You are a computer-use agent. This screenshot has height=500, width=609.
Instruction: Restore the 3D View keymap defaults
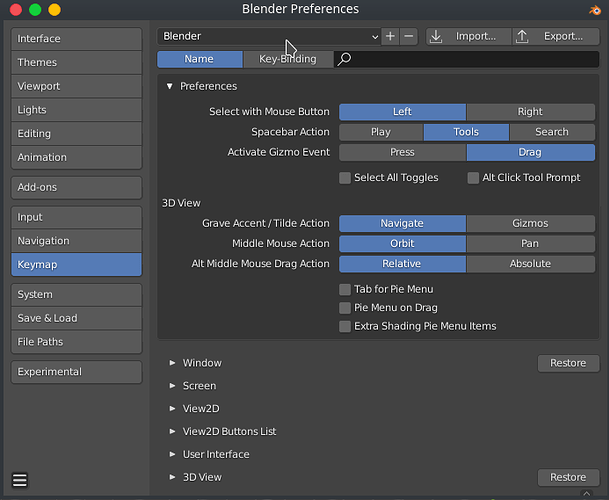pos(568,477)
